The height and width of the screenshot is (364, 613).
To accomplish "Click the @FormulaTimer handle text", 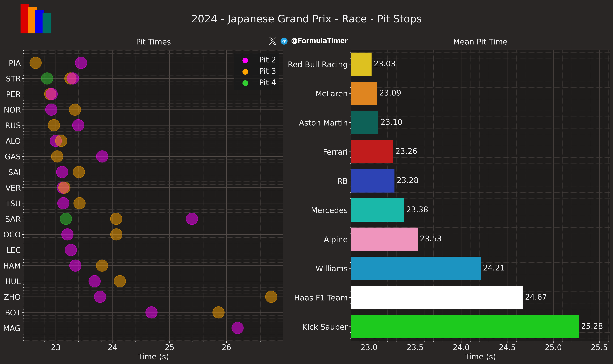I will pos(319,41).
